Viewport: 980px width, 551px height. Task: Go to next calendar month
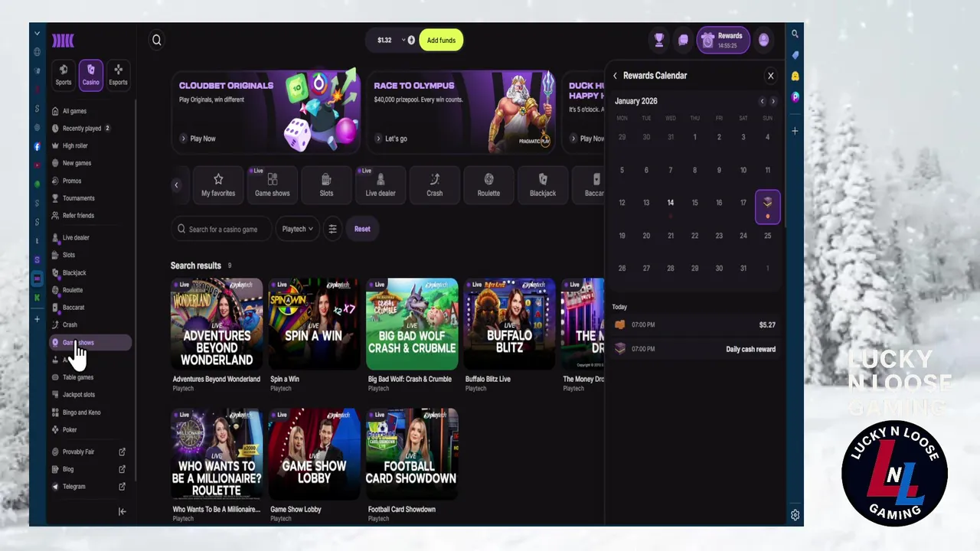click(773, 101)
